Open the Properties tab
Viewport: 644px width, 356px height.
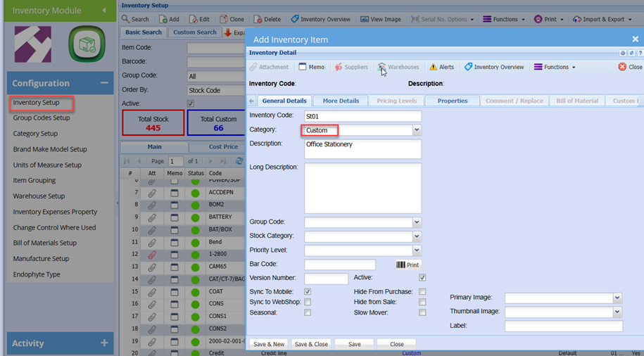pos(452,101)
